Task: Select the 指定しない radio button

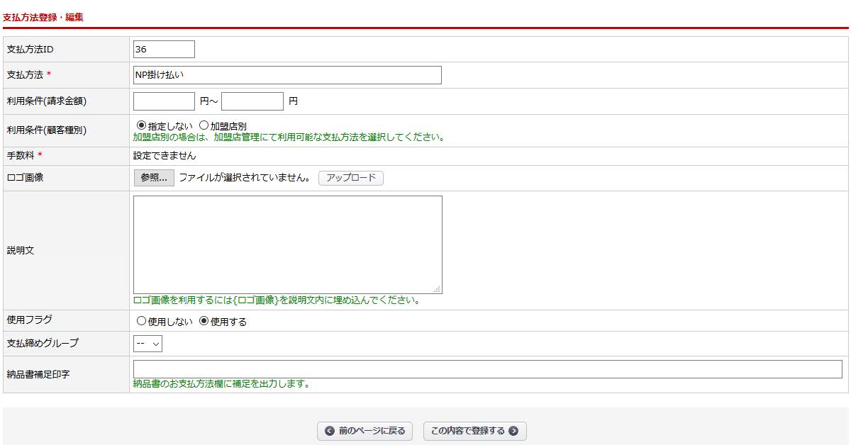Action: [x=141, y=125]
